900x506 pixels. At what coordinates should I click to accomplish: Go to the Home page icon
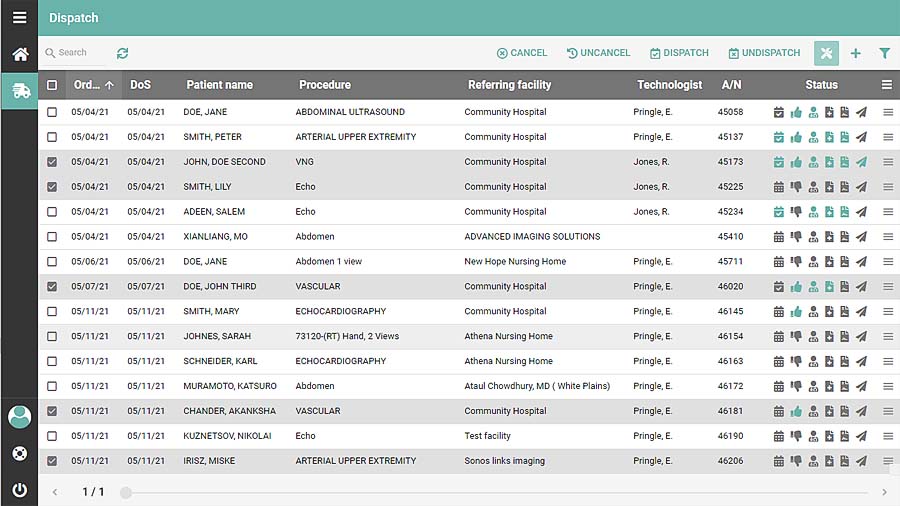19,54
